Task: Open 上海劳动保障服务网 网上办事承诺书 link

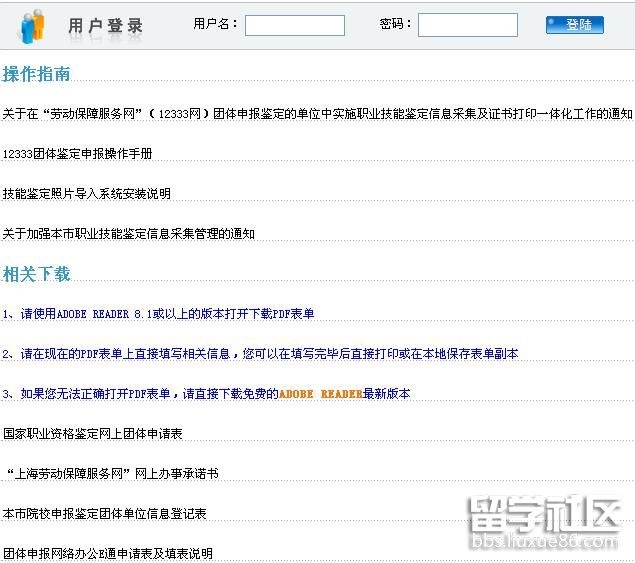Action: tap(111, 474)
